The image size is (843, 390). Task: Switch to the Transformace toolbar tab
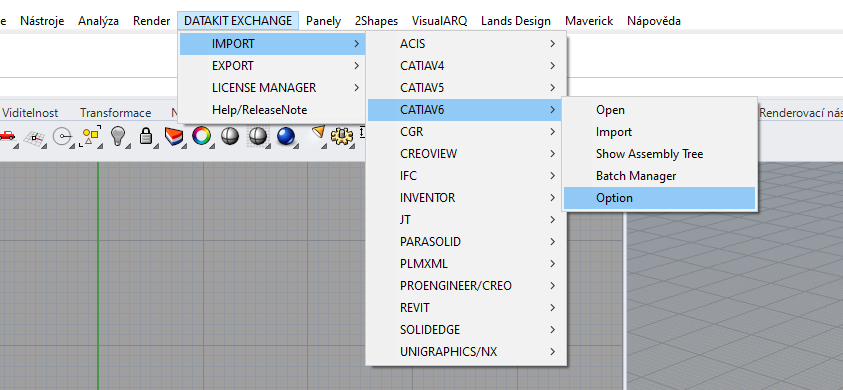116,113
